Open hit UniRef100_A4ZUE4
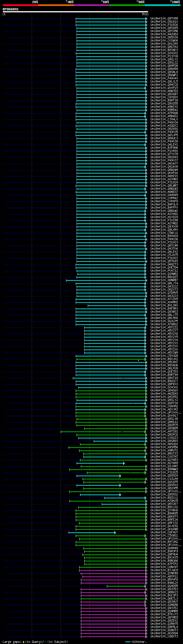 coord(164,34)
